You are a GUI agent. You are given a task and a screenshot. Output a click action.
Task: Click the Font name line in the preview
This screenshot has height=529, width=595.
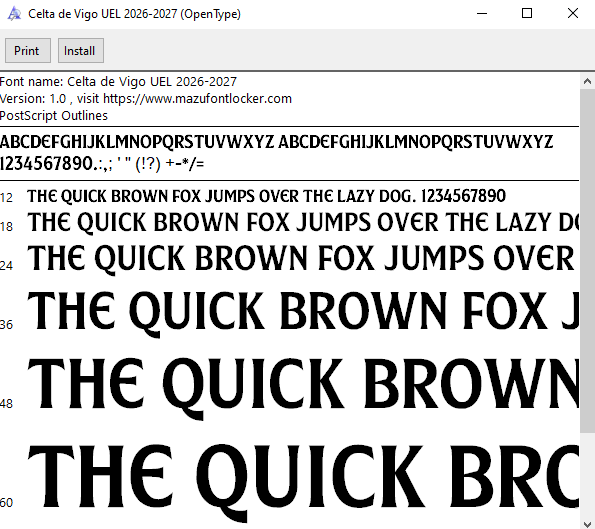[x=118, y=82]
